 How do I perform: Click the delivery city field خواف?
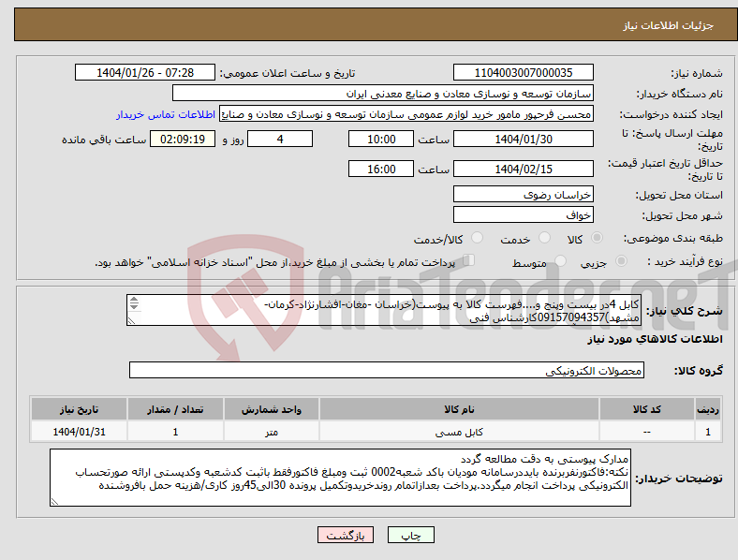coord(523,215)
